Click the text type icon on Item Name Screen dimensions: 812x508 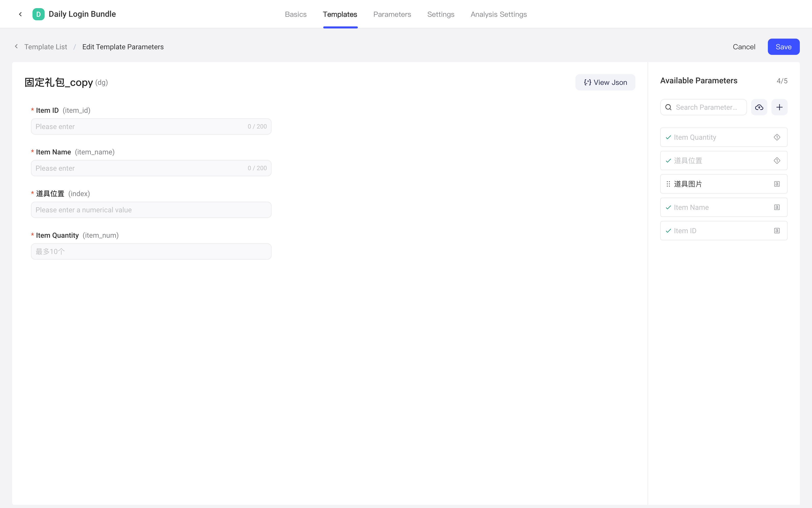point(777,207)
